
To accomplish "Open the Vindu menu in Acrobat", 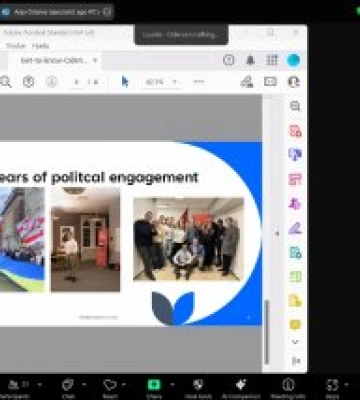I will tap(16, 46).
